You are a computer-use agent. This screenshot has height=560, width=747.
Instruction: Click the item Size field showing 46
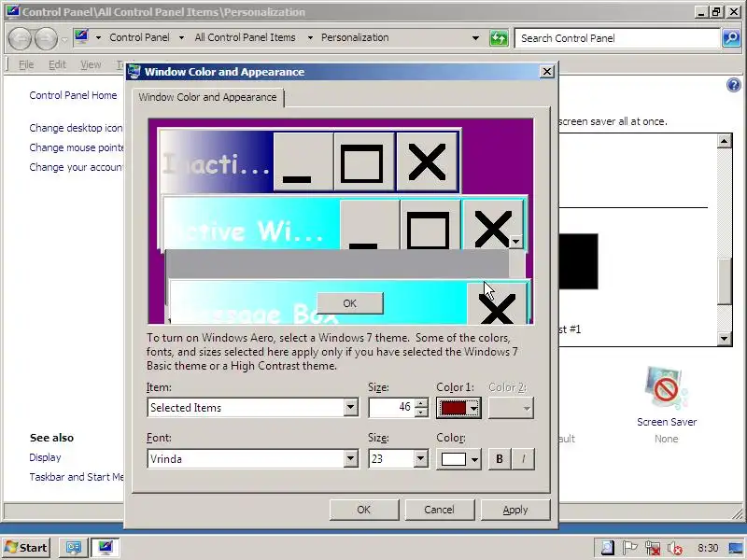tap(390, 408)
